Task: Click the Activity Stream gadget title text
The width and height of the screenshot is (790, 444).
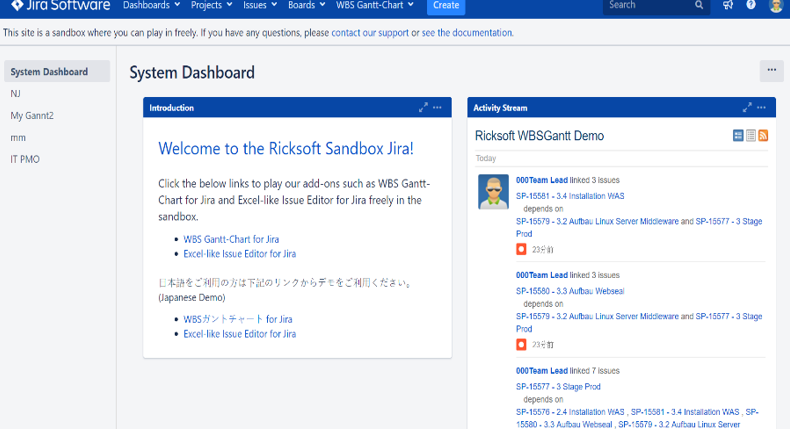Action: 500,108
